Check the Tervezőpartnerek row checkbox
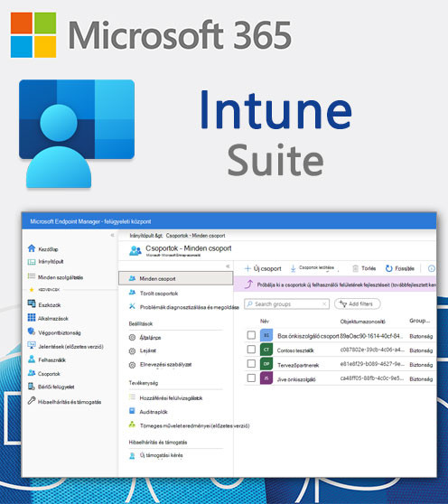This screenshot has height=504, width=448. pos(251,363)
